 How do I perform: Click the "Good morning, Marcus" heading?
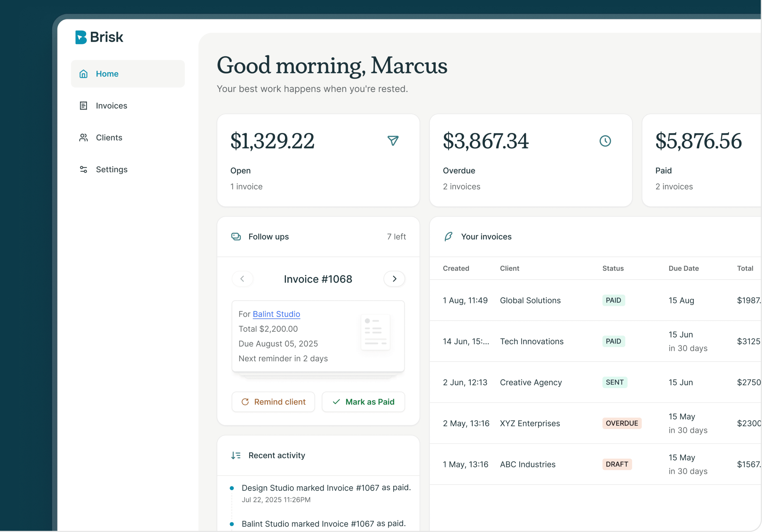[x=332, y=66]
